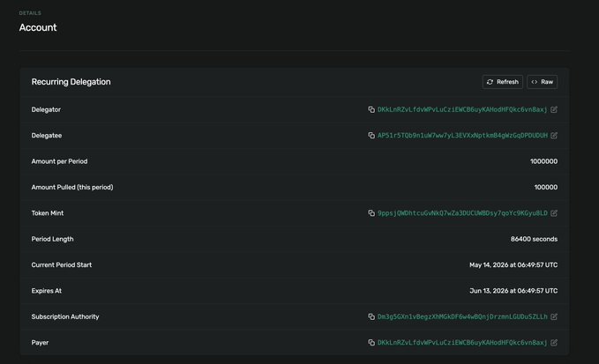Click the Period Length label

click(52, 239)
